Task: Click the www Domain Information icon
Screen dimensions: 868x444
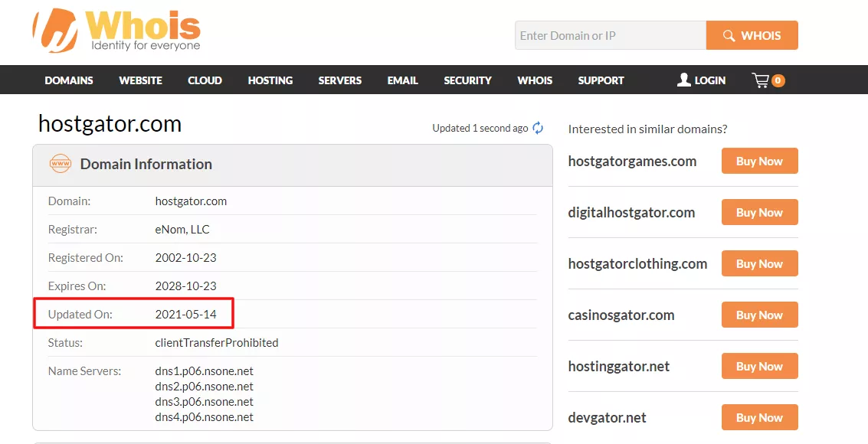Action: point(61,164)
